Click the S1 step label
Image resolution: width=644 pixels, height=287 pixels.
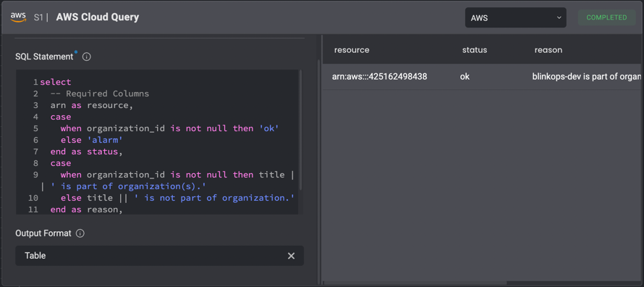click(39, 17)
